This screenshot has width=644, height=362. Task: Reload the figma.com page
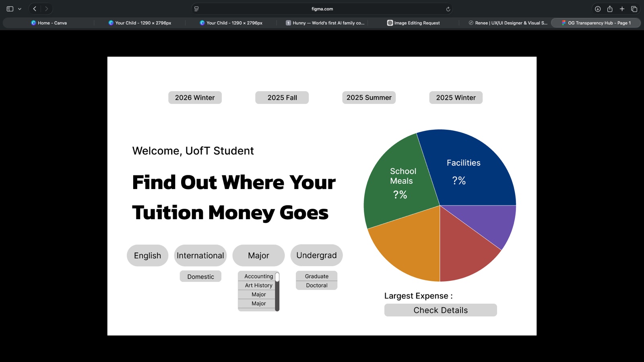coord(448,9)
